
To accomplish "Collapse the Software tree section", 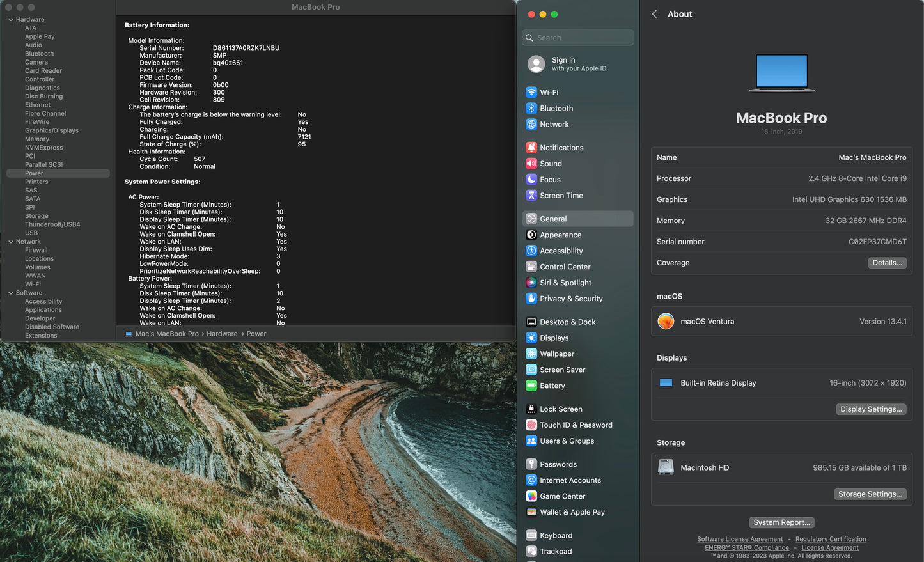I will (11, 293).
